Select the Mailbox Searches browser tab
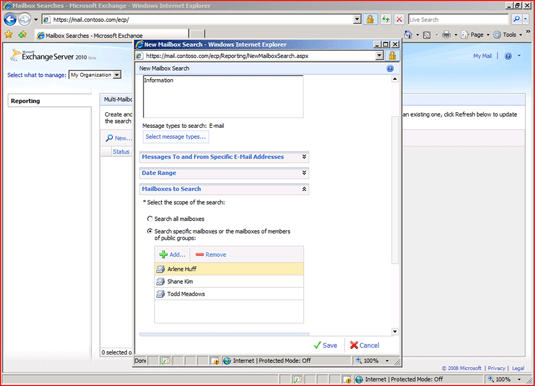535x386 pixels. coord(112,35)
